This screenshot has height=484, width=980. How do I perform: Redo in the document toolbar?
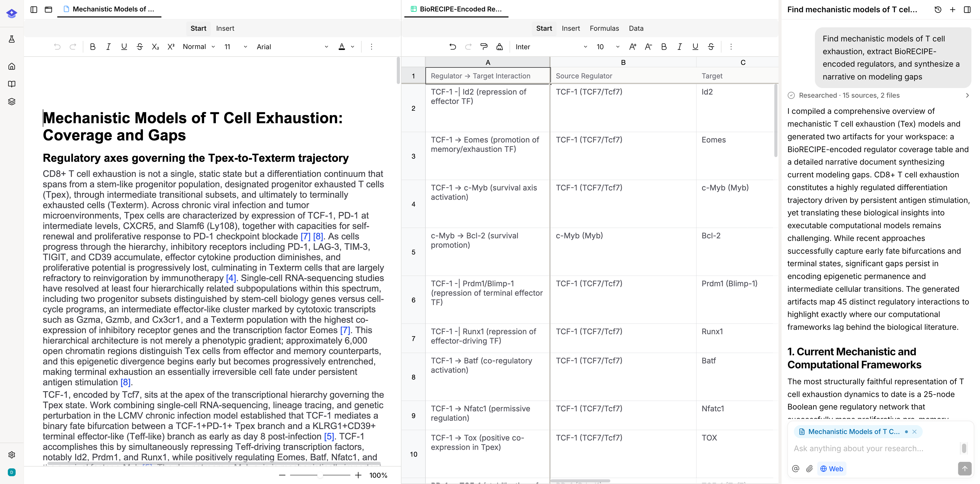point(73,47)
